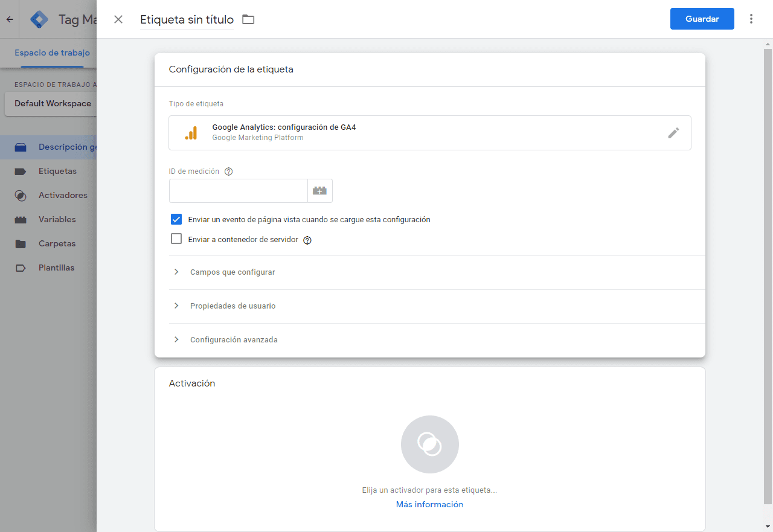Open the three-dot overflow menu

click(x=751, y=19)
